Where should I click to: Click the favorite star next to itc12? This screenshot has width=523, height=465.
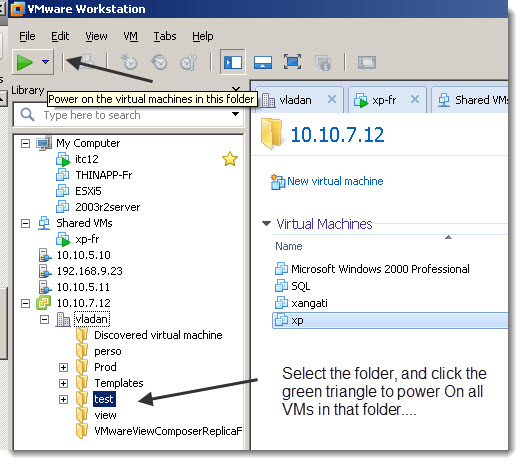click(x=230, y=159)
